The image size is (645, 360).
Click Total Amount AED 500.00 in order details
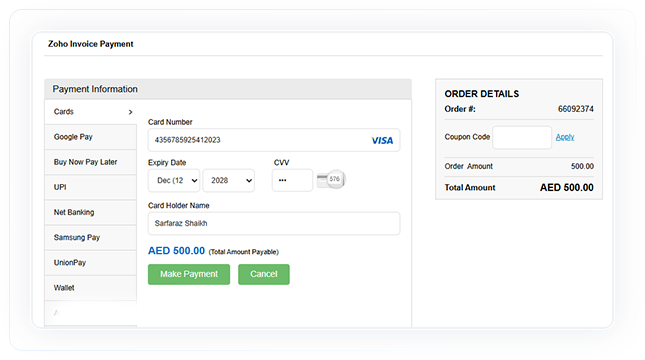click(566, 188)
